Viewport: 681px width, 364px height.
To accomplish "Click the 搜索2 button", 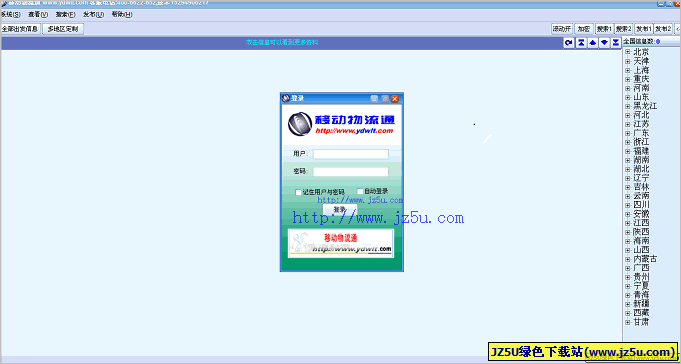I will (x=624, y=29).
